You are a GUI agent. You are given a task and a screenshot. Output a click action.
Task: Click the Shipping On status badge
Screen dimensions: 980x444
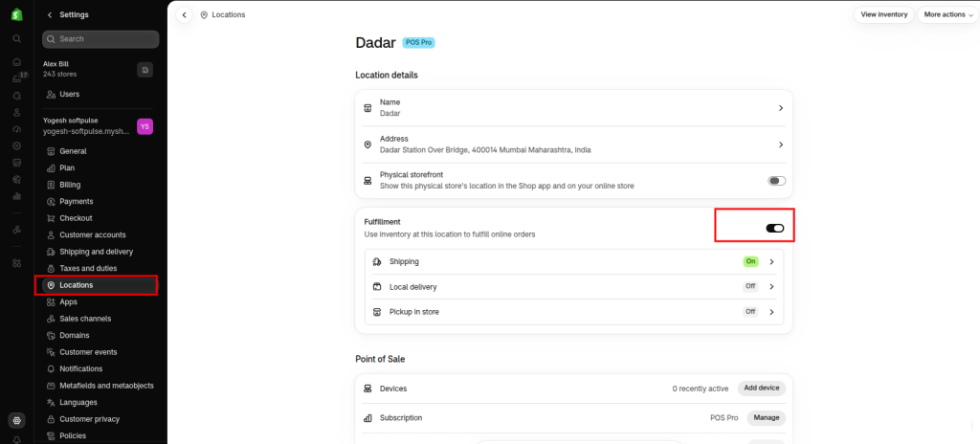point(750,261)
